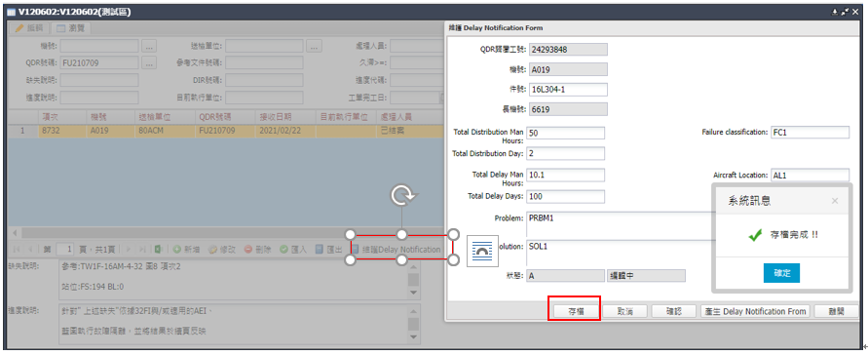Go to last page in grid pager
This screenshot has width=868, height=355.
click(142, 250)
